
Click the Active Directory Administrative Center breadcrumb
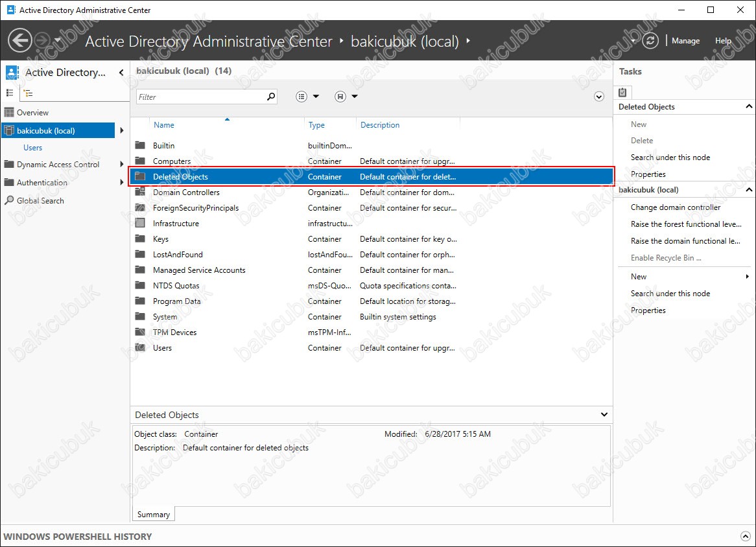click(209, 41)
